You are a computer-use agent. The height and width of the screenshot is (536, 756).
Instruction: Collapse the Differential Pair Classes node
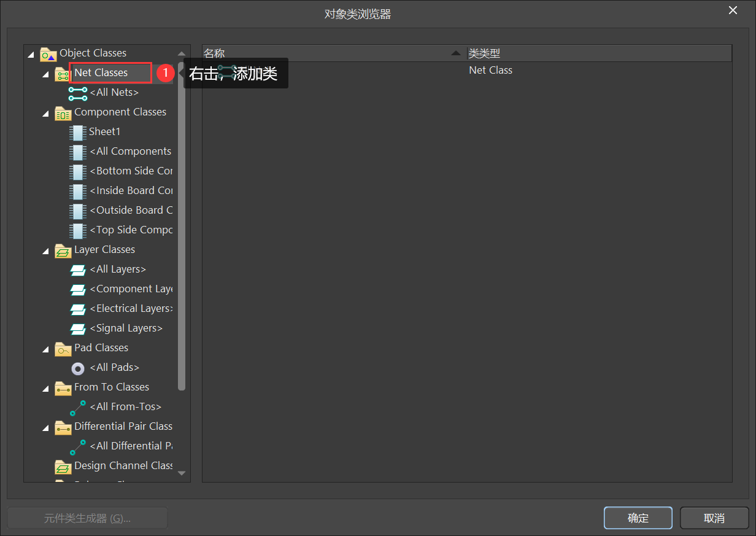[46, 428]
